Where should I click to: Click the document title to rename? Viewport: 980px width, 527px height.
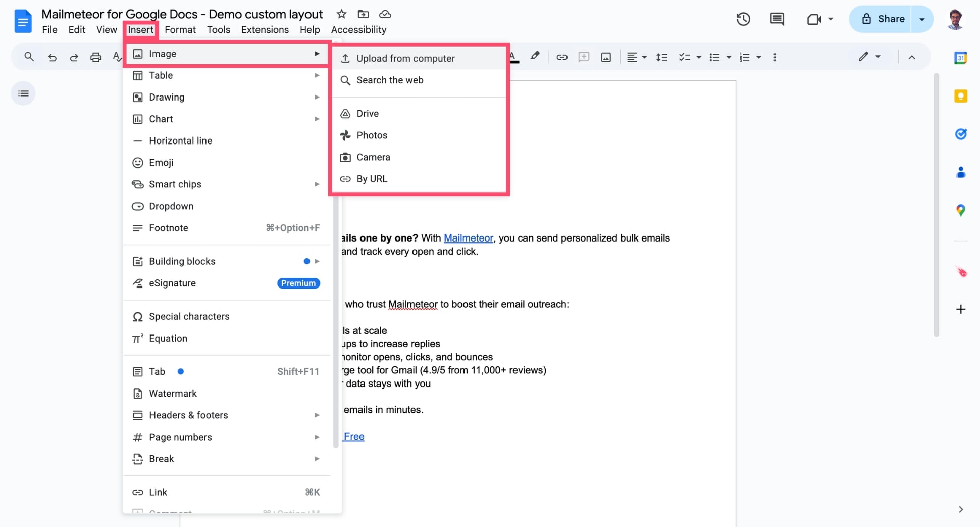182,14
